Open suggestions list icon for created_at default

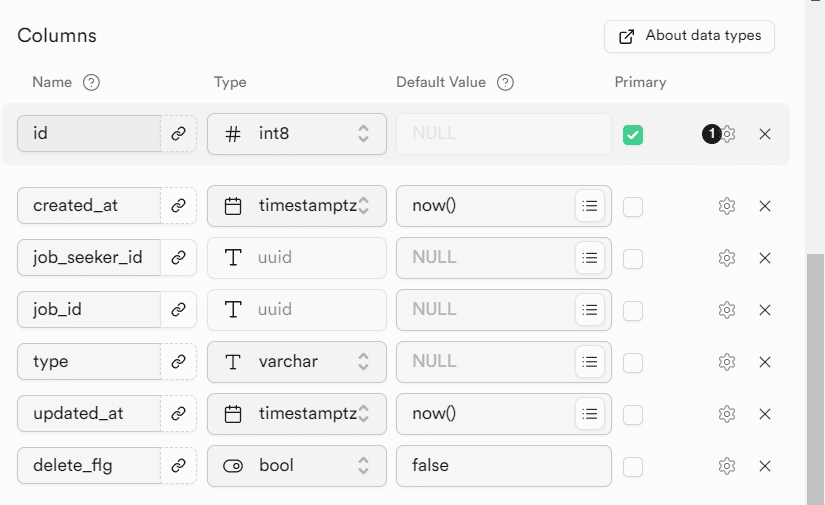590,206
